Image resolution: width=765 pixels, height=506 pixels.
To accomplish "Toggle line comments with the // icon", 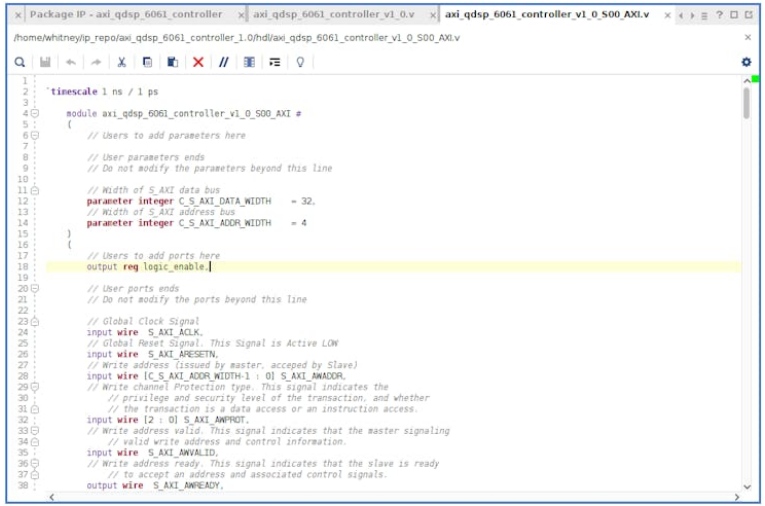I will point(224,62).
